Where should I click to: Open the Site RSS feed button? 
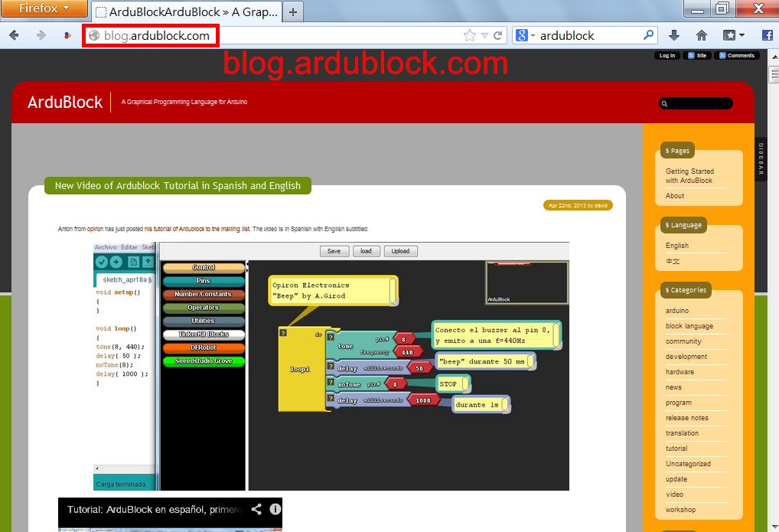(697, 56)
